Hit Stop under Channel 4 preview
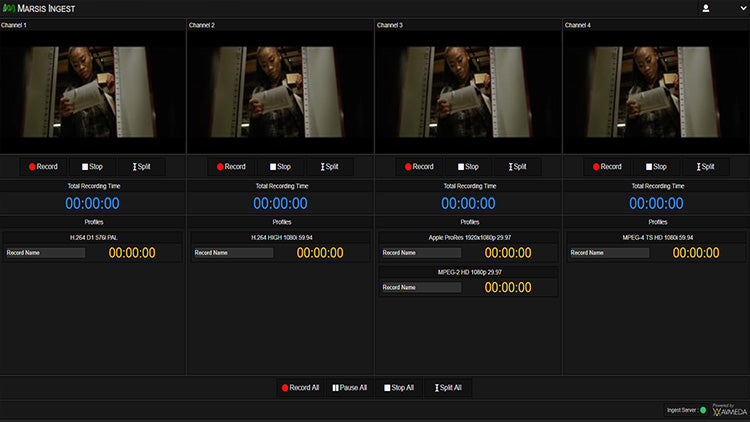750x422 pixels. pyautogui.click(x=658, y=167)
